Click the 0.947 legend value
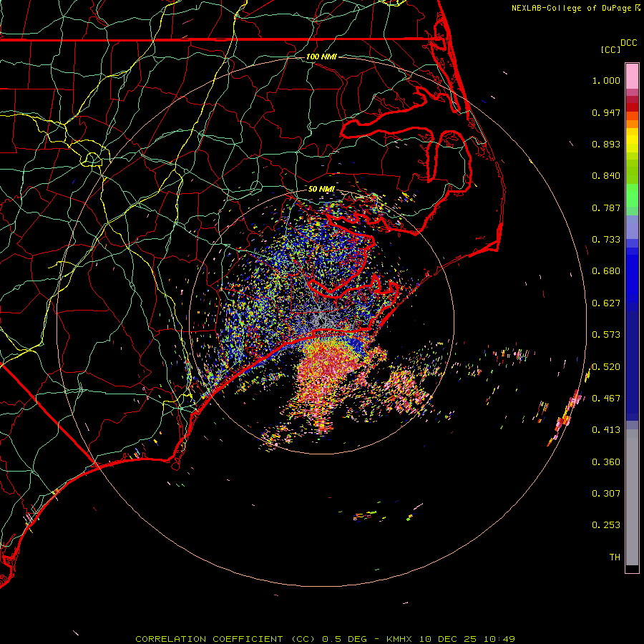Image resolution: width=644 pixels, height=644 pixels. click(606, 112)
